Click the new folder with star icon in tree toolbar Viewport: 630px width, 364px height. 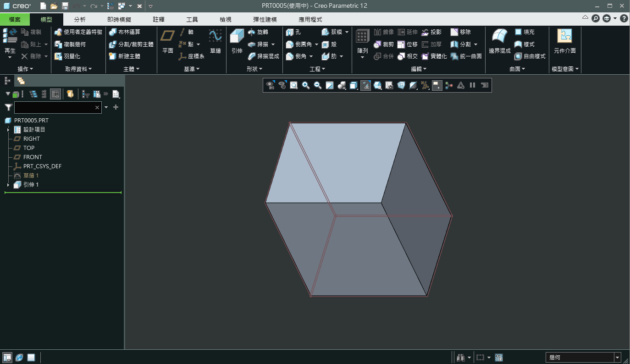click(70, 94)
